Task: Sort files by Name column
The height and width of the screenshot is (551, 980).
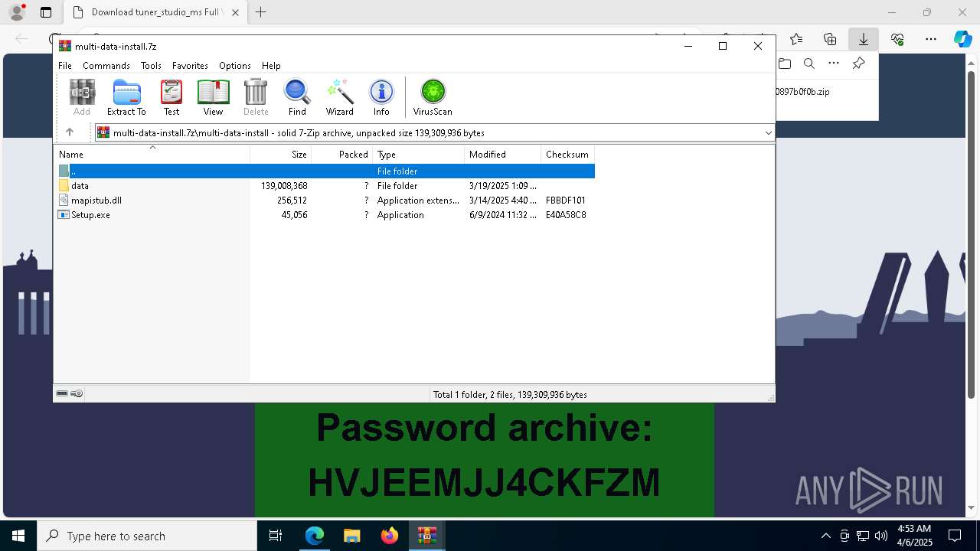Action: pyautogui.click(x=152, y=155)
